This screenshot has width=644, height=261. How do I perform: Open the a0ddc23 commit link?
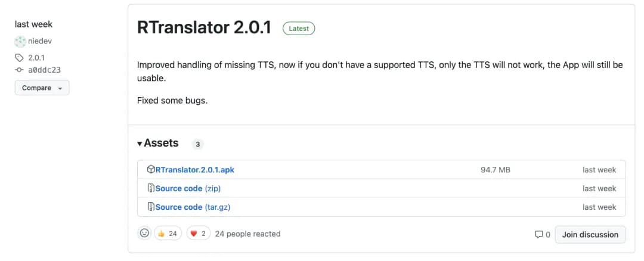(x=44, y=70)
